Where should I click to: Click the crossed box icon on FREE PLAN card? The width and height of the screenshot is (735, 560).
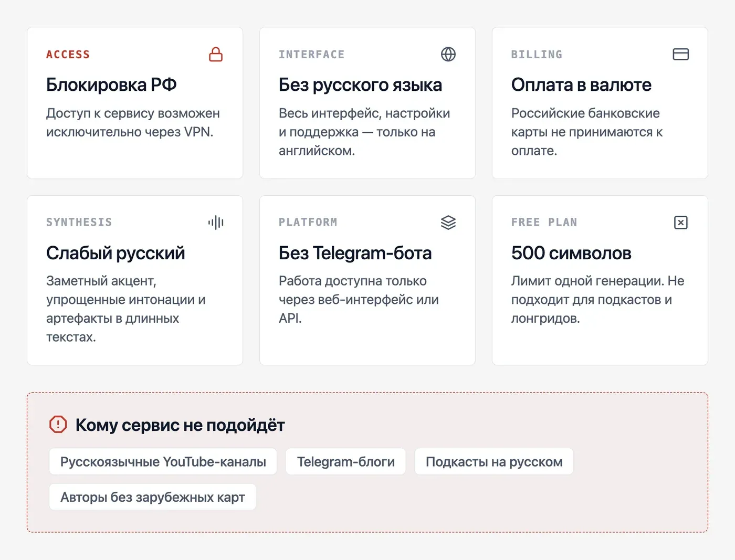[681, 223]
